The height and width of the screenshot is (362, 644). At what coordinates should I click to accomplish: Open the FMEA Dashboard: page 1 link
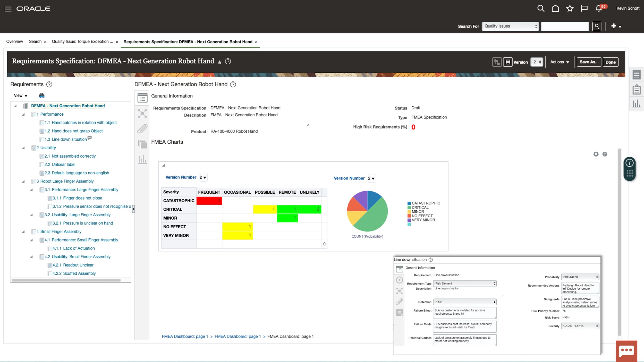pyautogui.click(x=185, y=336)
